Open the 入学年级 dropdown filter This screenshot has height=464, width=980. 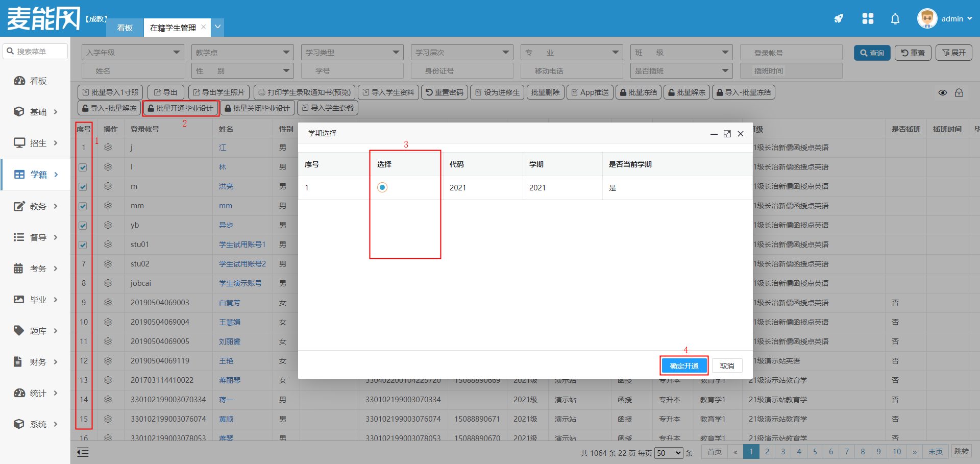(133, 53)
